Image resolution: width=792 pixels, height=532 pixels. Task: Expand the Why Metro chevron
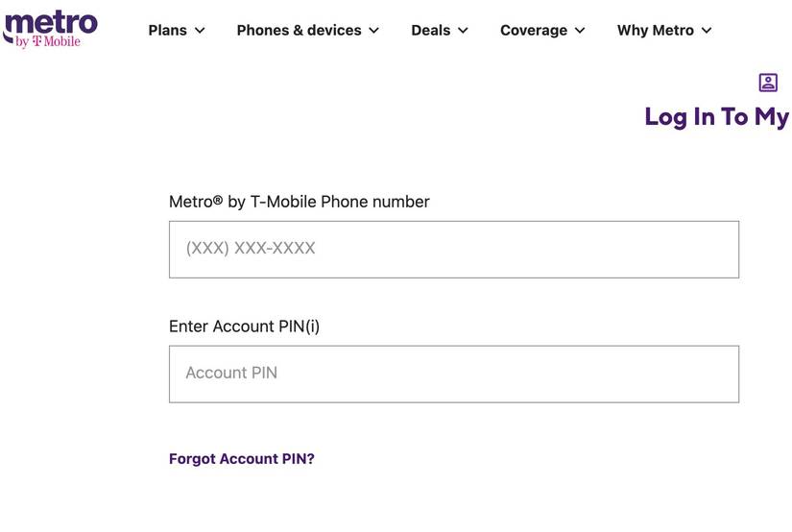[x=707, y=31]
